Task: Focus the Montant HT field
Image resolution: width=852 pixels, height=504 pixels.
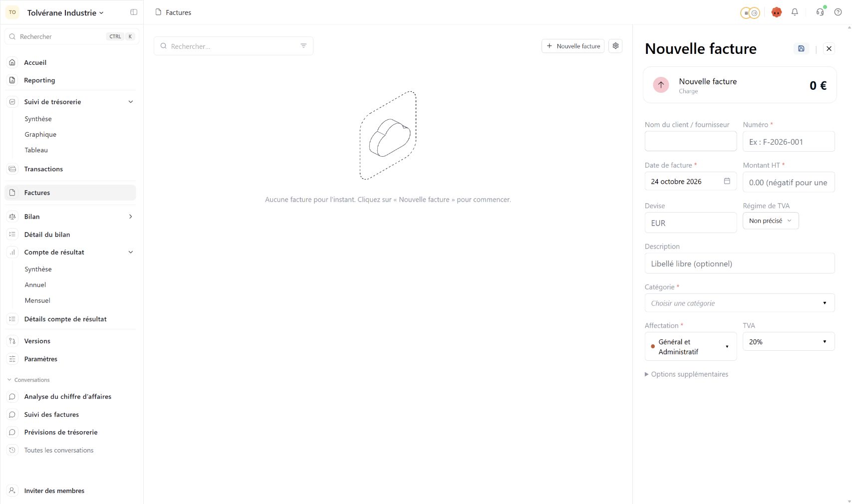Action: (789, 182)
